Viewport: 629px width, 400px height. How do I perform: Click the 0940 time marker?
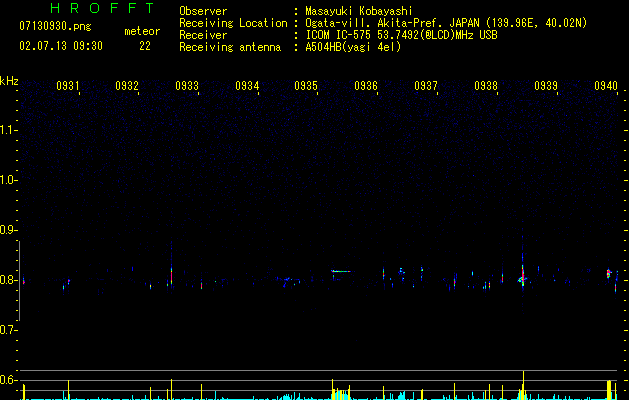[x=606, y=85]
